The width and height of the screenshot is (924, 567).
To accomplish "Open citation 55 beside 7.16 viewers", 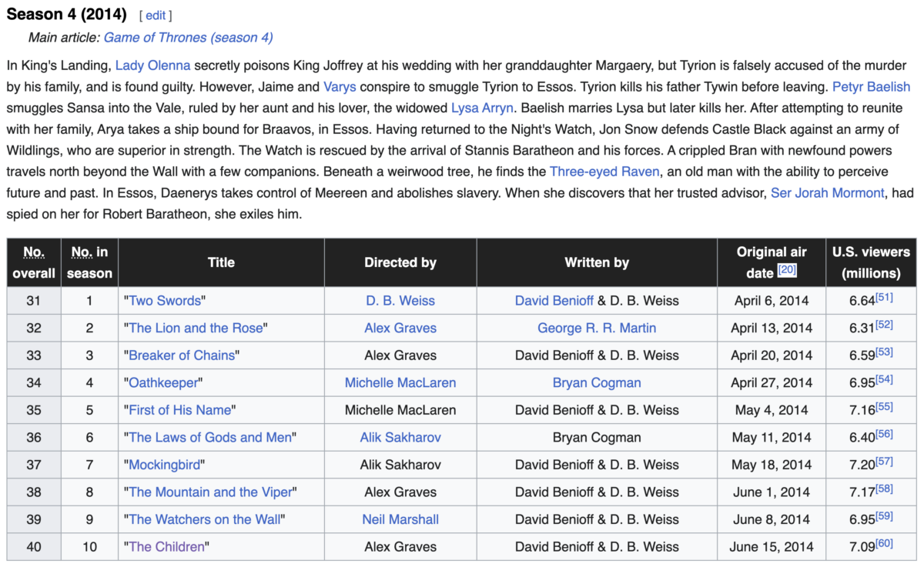I will (x=884, y=406).
